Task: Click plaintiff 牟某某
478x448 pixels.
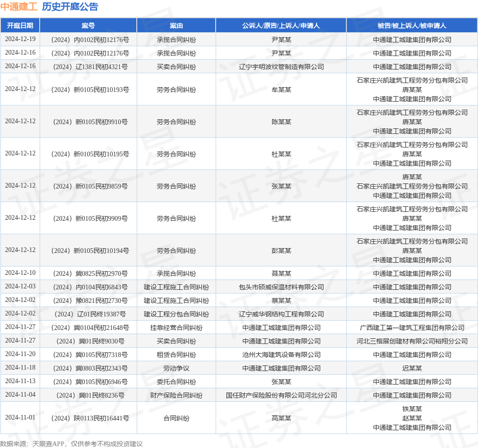Action: [281, 90]
